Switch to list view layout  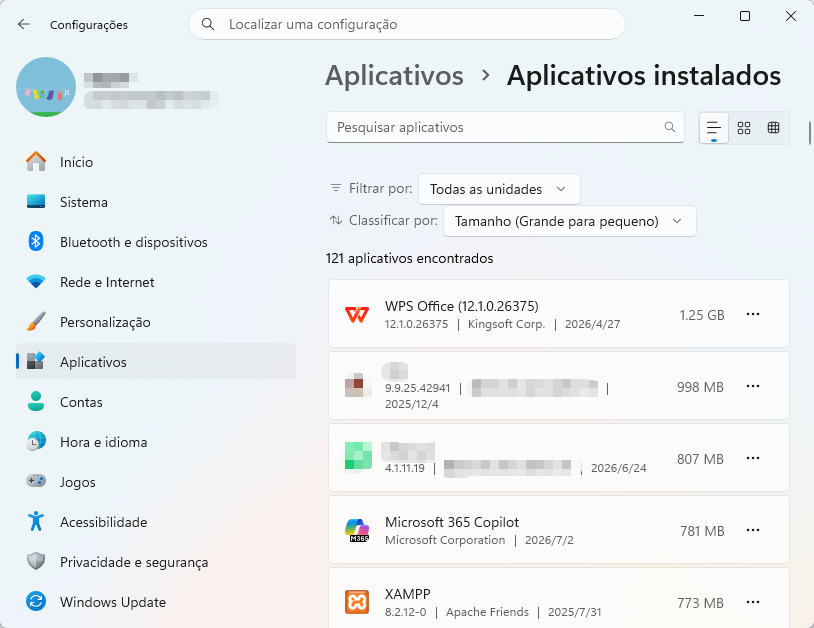point(714,128)
